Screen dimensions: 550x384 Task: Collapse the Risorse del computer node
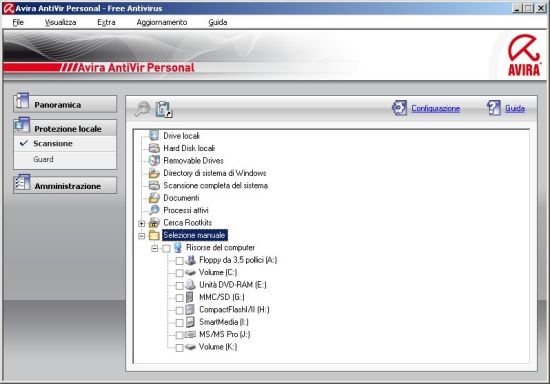pos(155,249)
